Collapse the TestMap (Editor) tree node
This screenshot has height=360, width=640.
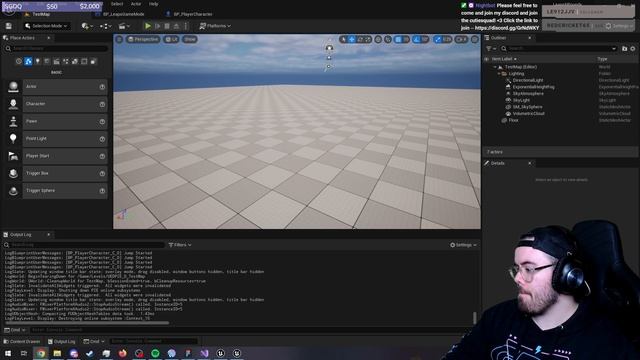(x=495, y=67)
